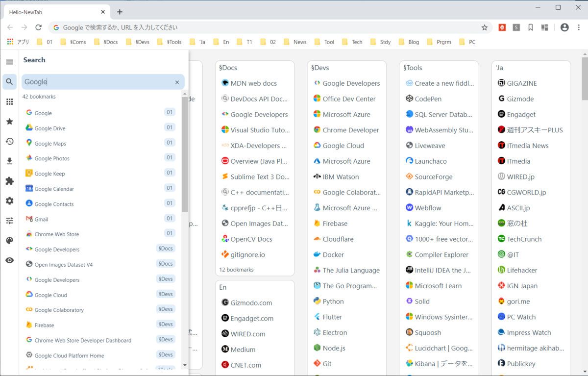Clear the search field with X button
Image resolution: width=588 pixels, height=376 pixels.
tap(177, 82)
